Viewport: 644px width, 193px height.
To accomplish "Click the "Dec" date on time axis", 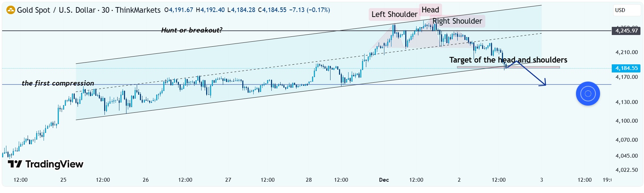I will click(384, 180).
